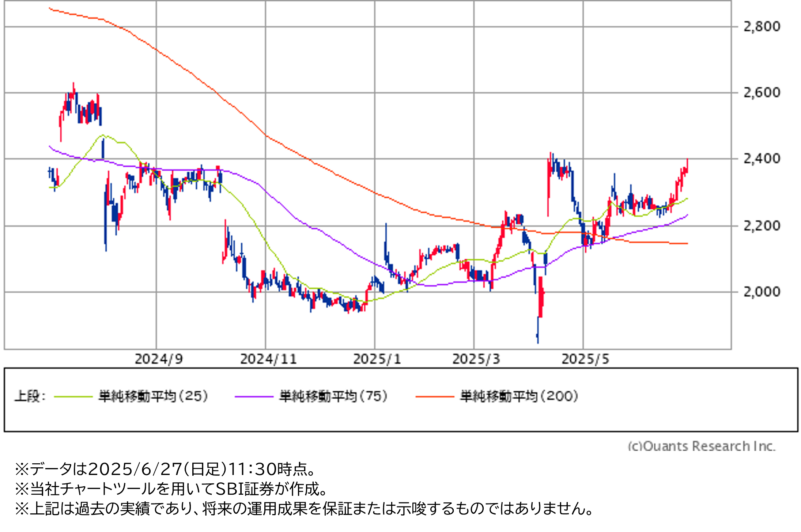801x532 pixels.
Task: Click the 2024/9 date axis label
Action: tap(158, 359)
